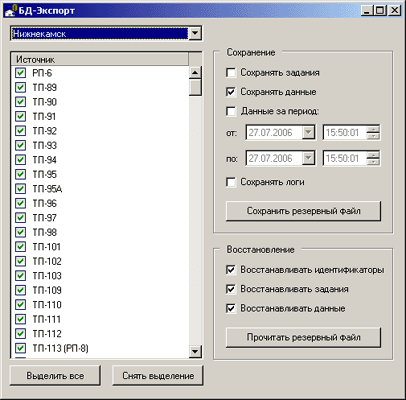Screen dimensions: 406x400
Task: Increase the 'от' time spinner
Action: pyautogui.click(x=373, y=129)
